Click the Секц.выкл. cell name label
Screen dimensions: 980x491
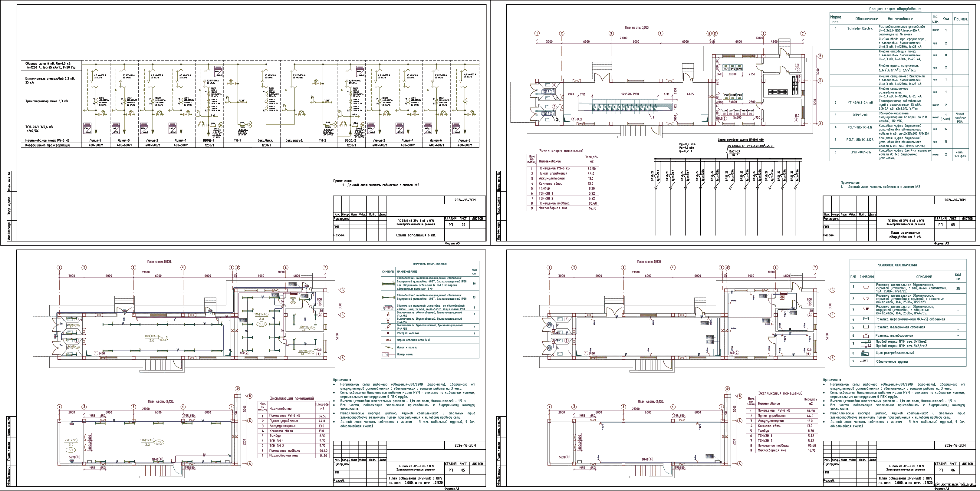pyautogui.click(x=266, y=140)
